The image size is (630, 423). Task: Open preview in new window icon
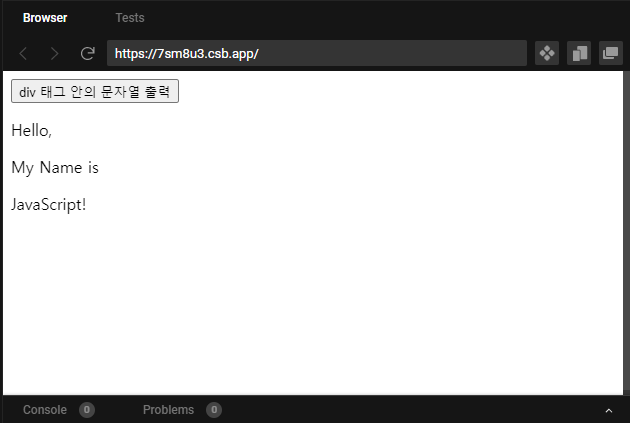click(x=611, y=53)
